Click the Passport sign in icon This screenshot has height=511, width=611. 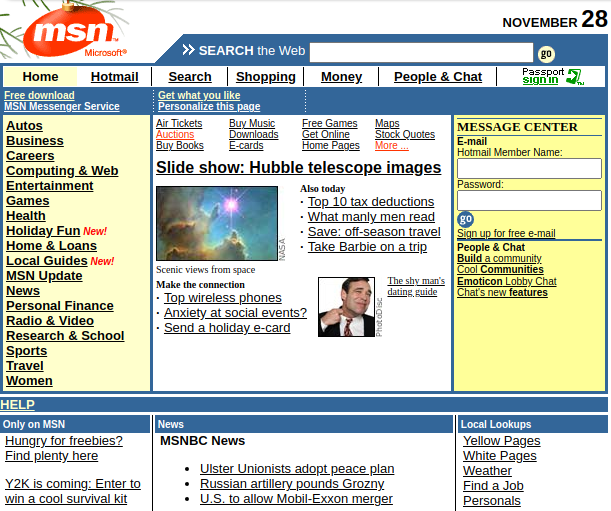tap(553, 76)
